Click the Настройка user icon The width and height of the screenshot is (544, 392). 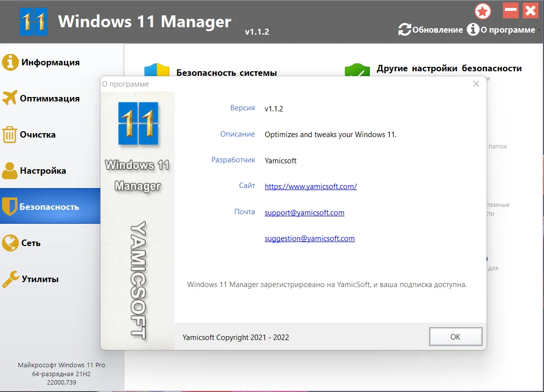(x=9, y=171)
